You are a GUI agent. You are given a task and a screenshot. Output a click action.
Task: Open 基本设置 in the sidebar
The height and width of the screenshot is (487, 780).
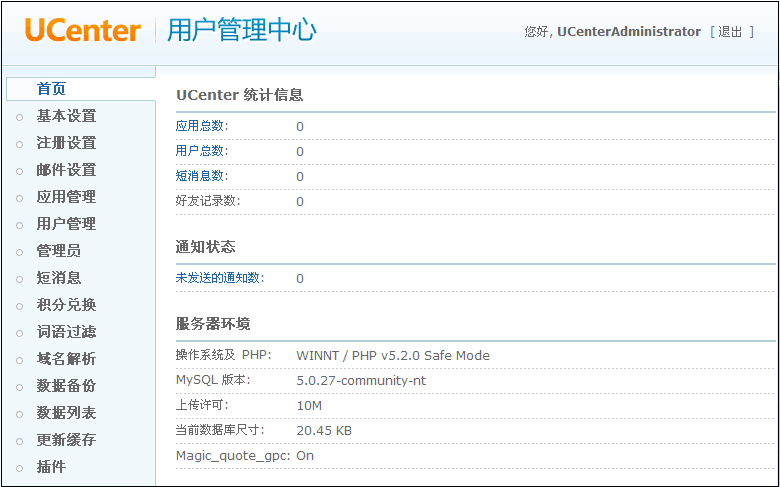point(66,116)
